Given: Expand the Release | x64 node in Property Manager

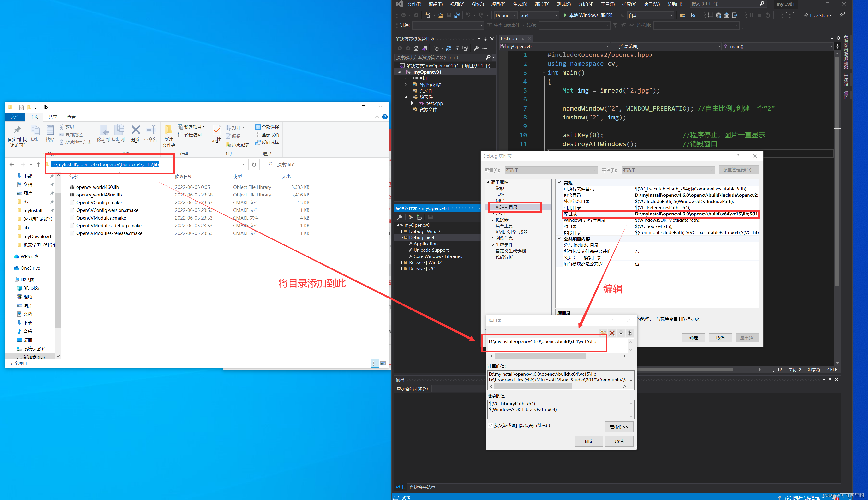Looking at the screenshot, I should (402, 269).
